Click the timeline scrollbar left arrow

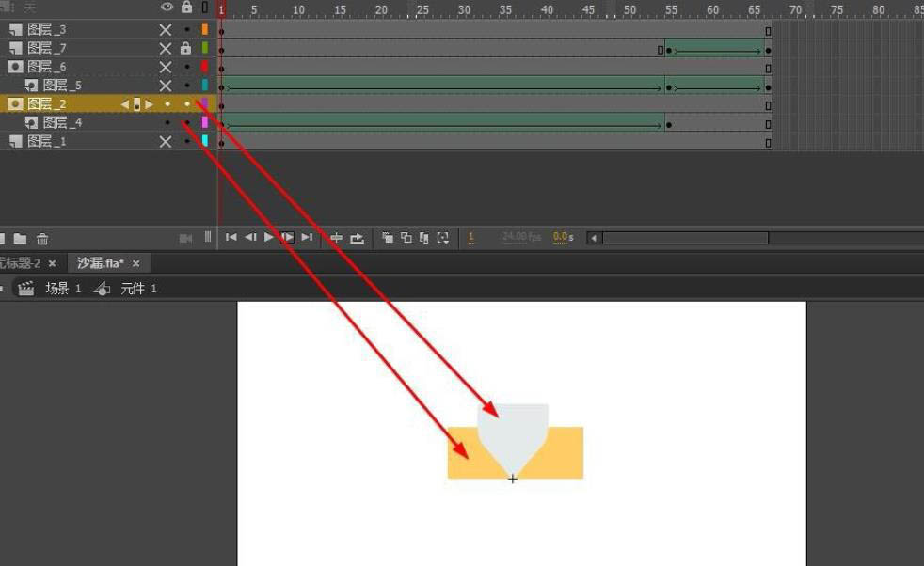tap(594, 238)
